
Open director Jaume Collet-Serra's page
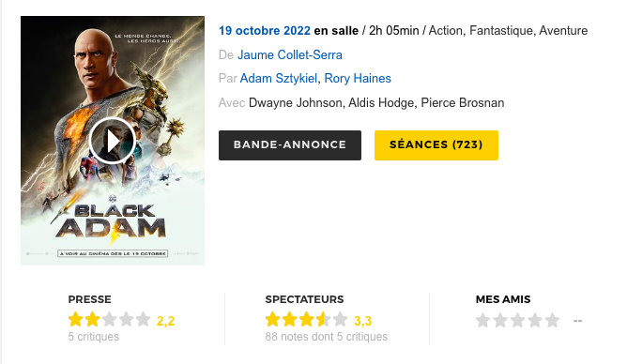point(290,54)
